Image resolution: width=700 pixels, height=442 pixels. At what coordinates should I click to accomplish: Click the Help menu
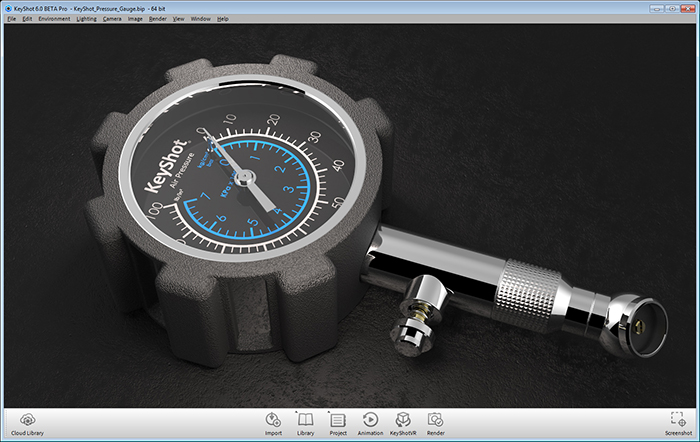pyautogui.click(x=223, y=19)
